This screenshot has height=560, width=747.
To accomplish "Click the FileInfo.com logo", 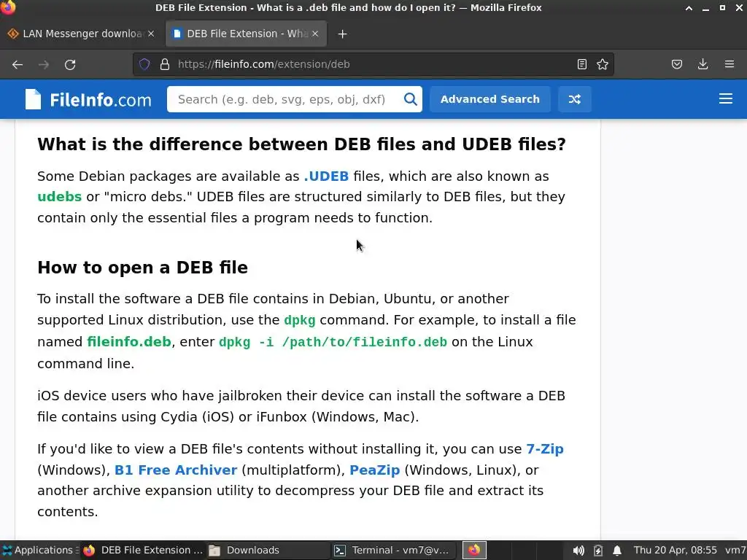I will click(88, 99).
